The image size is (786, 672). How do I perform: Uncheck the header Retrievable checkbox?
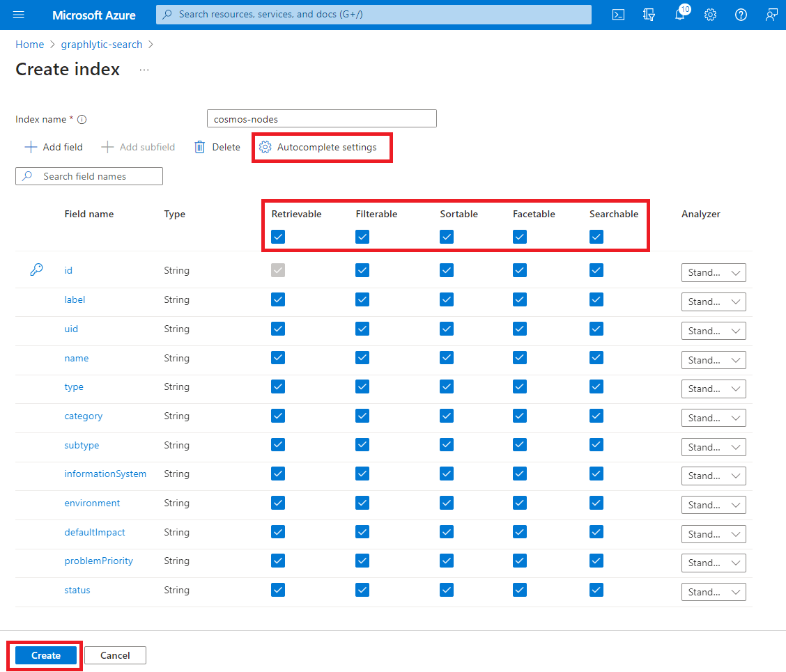(278, 237)
